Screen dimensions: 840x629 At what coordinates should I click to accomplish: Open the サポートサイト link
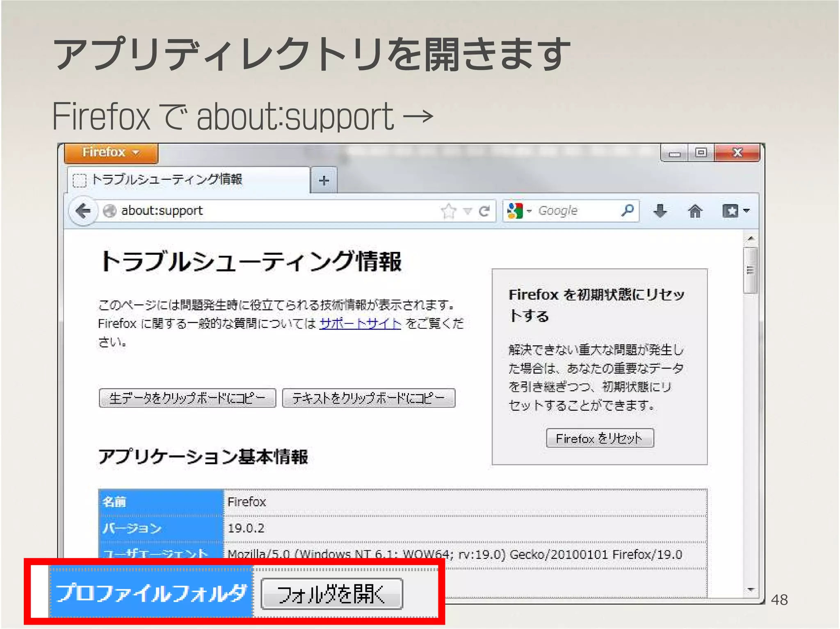pos(360,324)
